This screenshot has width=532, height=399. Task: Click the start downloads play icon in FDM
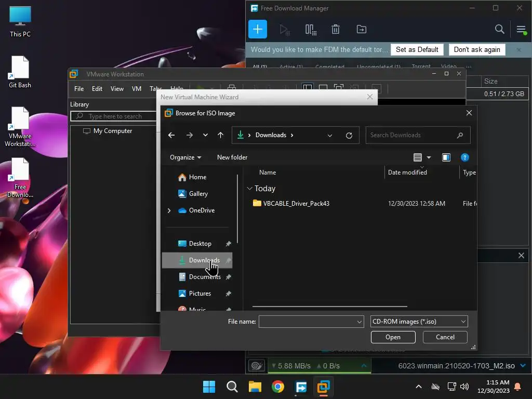coord(284,30)
